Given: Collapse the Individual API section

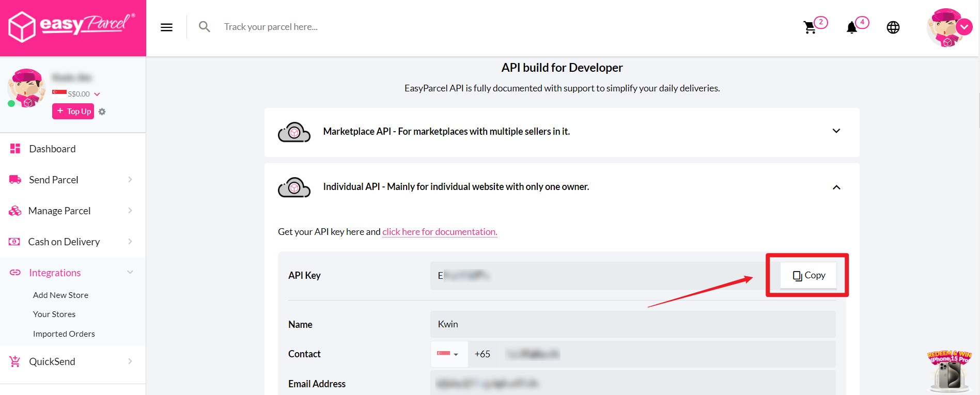Looking at the screenshot, I should pos(836,187).
